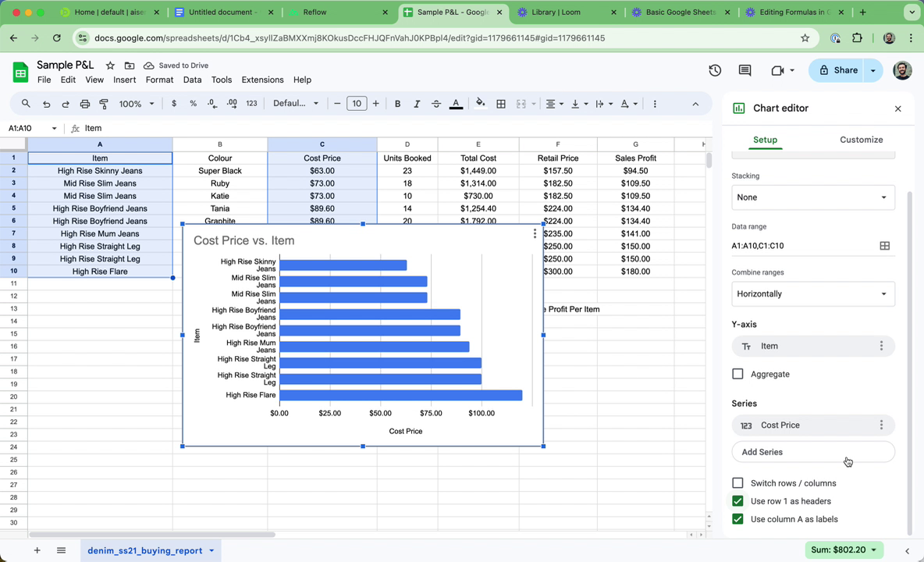
Task: Click the Add Series button
Action: [x=812, y=452]
